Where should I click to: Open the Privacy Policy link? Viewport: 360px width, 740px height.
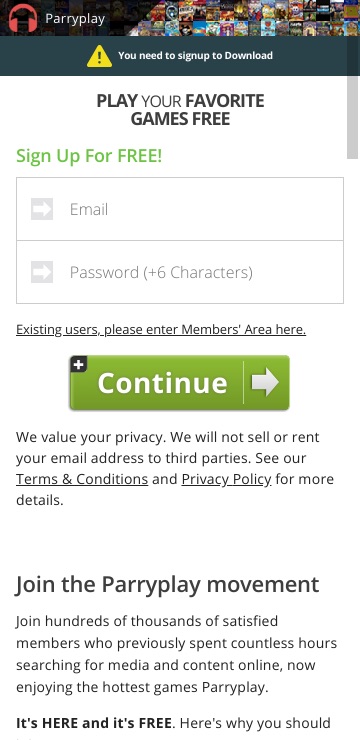(226, 479)
